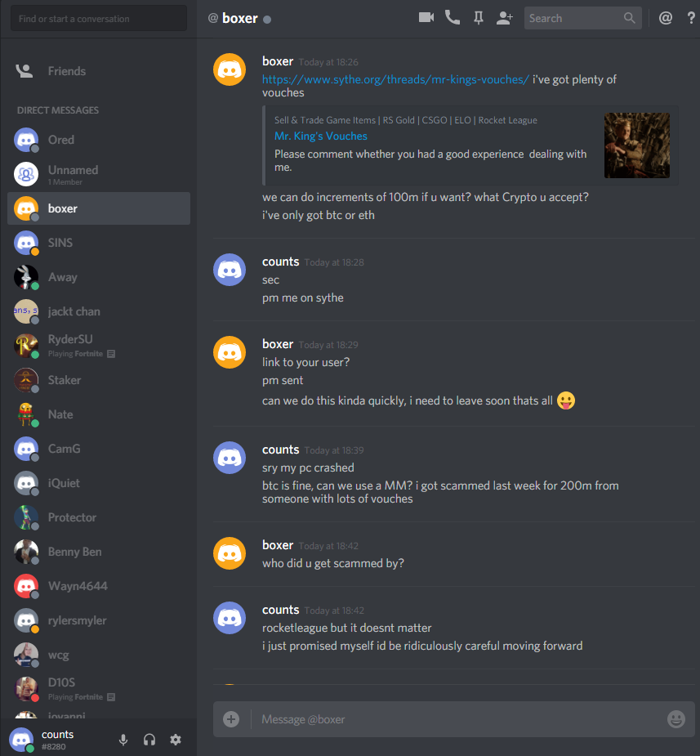The height and width of the screenshot is (756, 700).
Task: Open the emoji picker
Action: point(676,719)
